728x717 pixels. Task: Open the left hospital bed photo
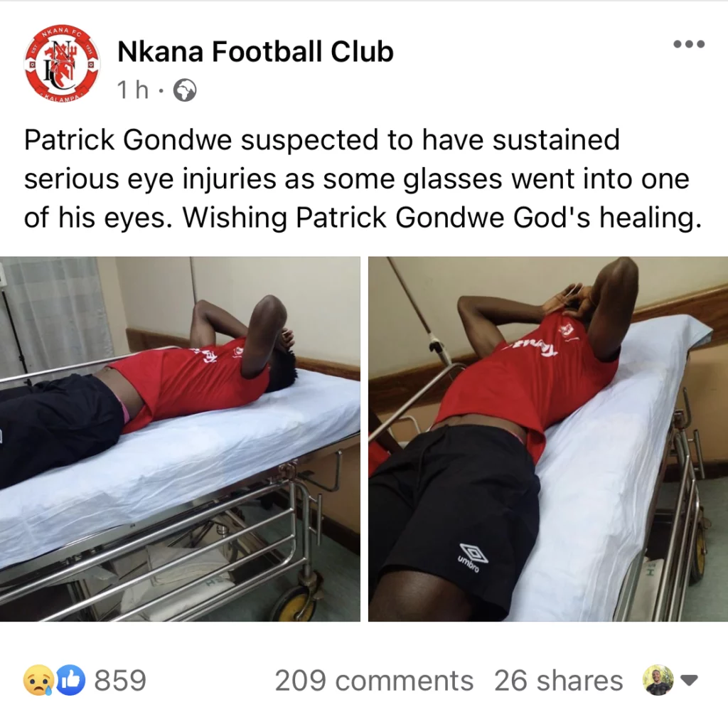click(180, 439)
